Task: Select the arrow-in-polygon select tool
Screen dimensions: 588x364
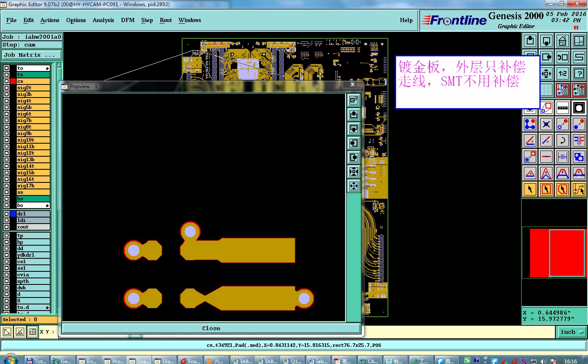Action: (563, 189)
